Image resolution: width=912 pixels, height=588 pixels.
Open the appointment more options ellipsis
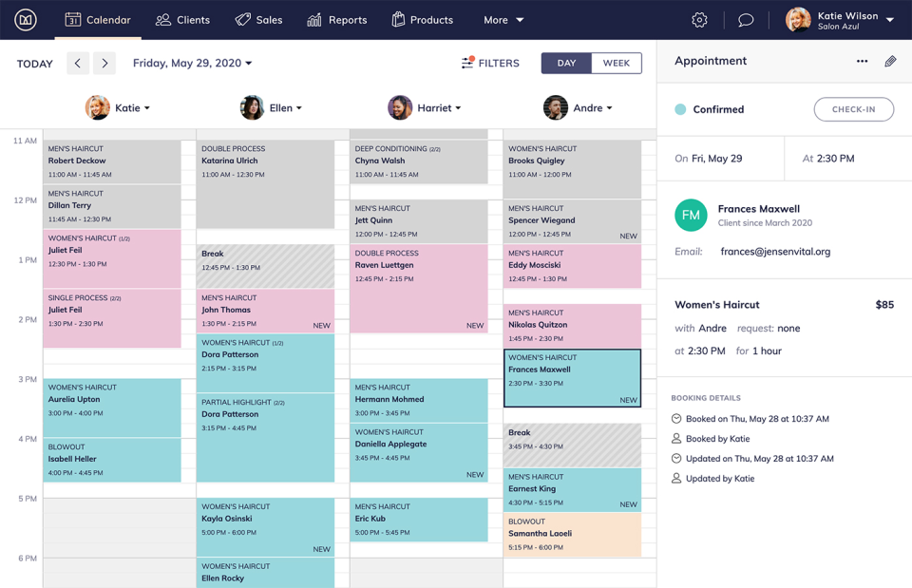[x=862, y=61]
